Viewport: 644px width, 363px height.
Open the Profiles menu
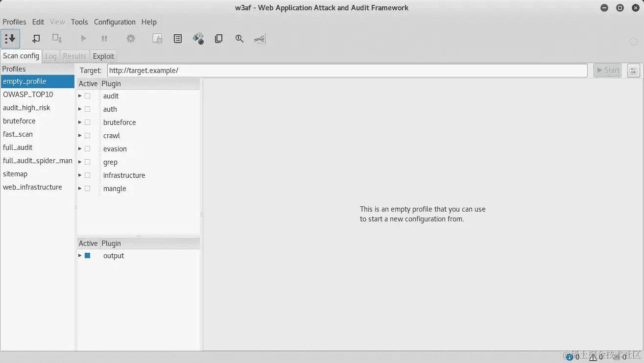click(x=15, y=22)
